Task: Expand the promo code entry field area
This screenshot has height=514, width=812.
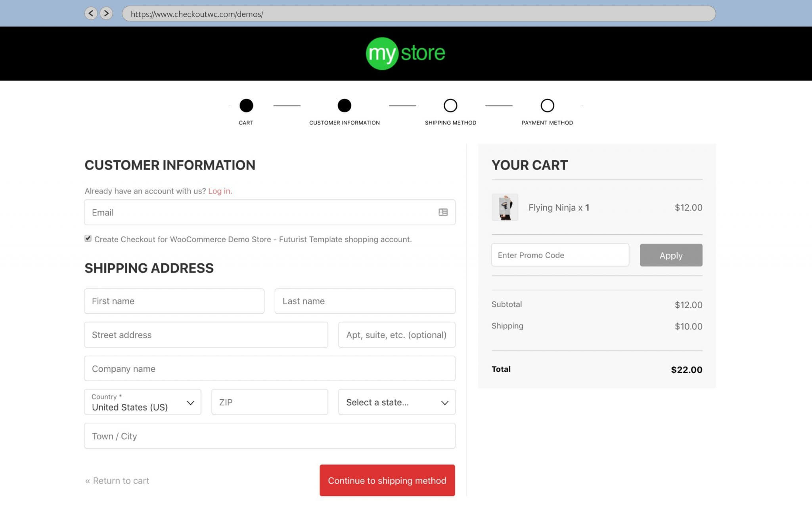Action: (559, 255)
